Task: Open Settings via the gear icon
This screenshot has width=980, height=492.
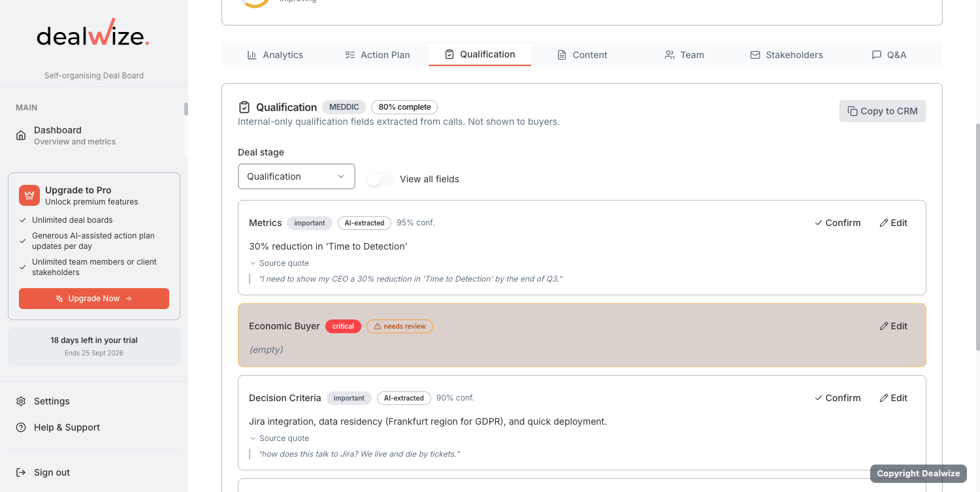Action: (21, 401)
